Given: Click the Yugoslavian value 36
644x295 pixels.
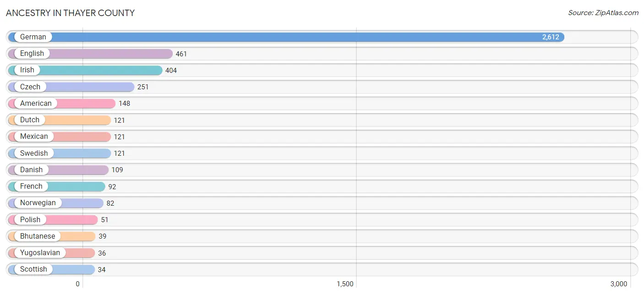Looking at the screenshot, I should pyautogui.click(x=102, y=253).
